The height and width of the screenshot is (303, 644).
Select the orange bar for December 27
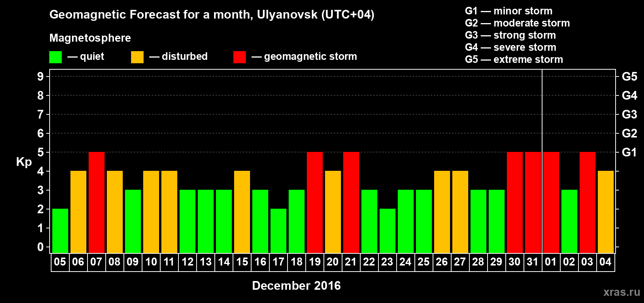coord(460,212)
